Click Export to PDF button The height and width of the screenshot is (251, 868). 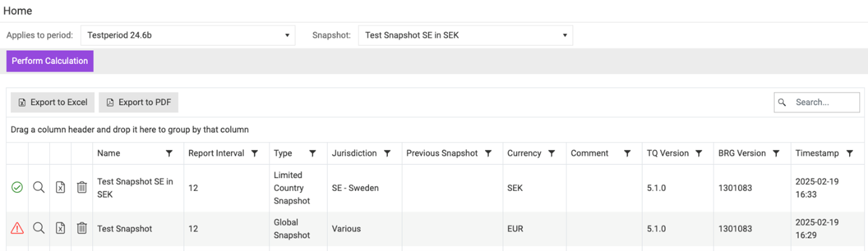click(x=138, y=102)
